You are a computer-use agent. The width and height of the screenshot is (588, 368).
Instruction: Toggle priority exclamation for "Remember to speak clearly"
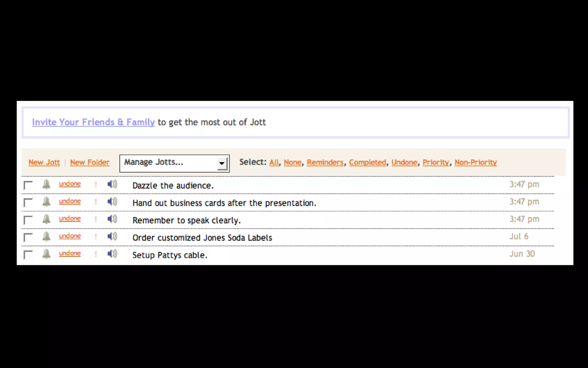tap(96, 219)
